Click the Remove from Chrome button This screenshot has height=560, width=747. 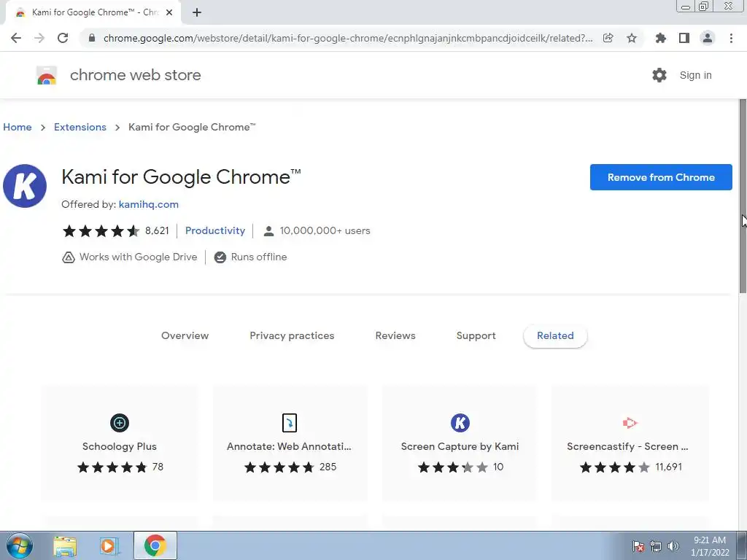click(661, 177)
